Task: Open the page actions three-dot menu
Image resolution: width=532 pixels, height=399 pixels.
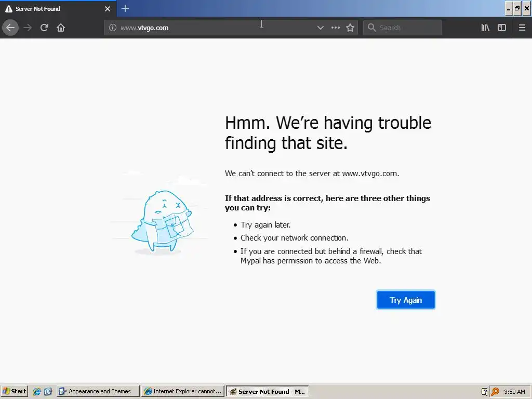Action: pos(336,28)
